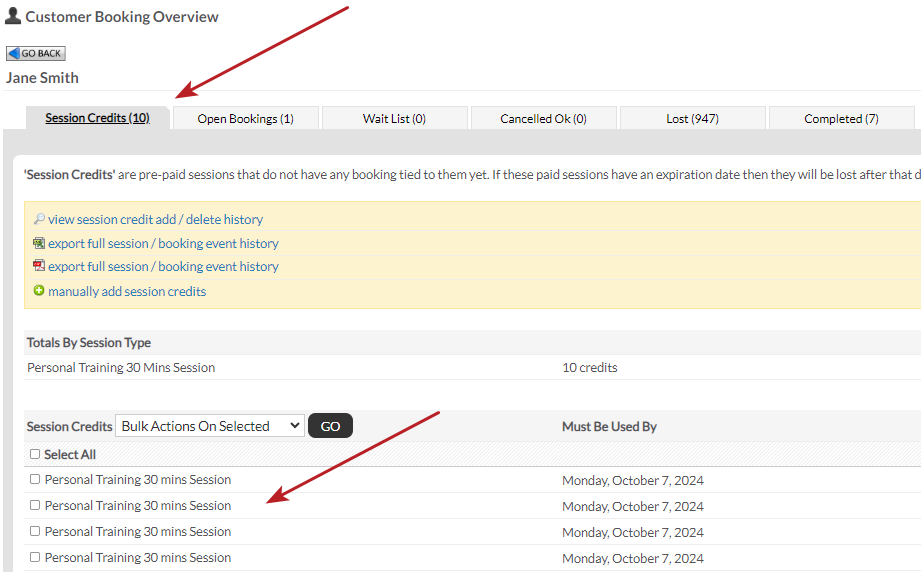Open the Bulk Actions On Selected dropdown

[x=210, y=426]
